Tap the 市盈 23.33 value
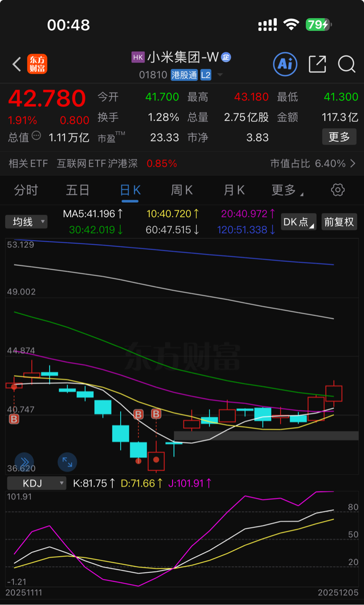This screenshot has width=364, height=605. [164, 137]
